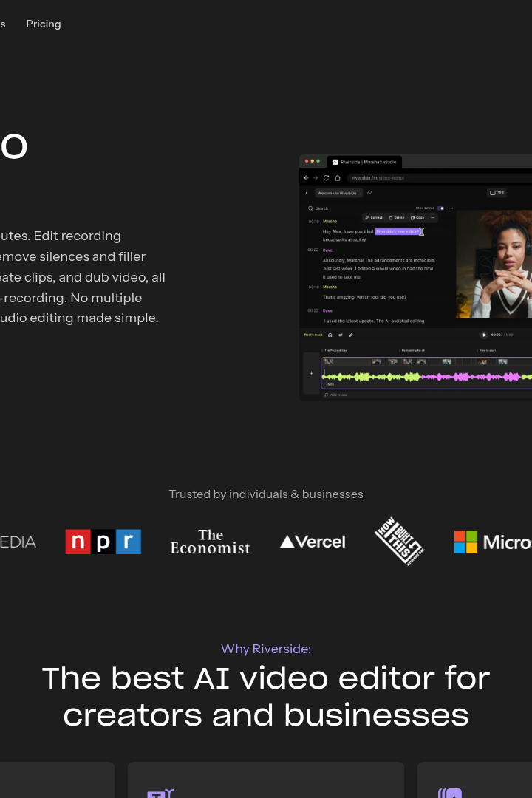Click browser back arrow in editor preview
The height and width of the screenshot is (798, 532).
(x=306, y=178)
